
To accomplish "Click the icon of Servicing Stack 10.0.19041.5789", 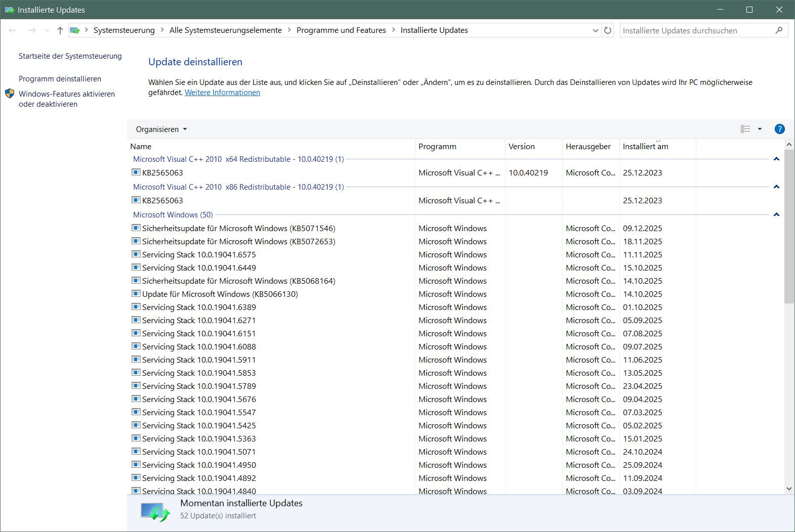I will pyautogui.click(x=136, y=386).
